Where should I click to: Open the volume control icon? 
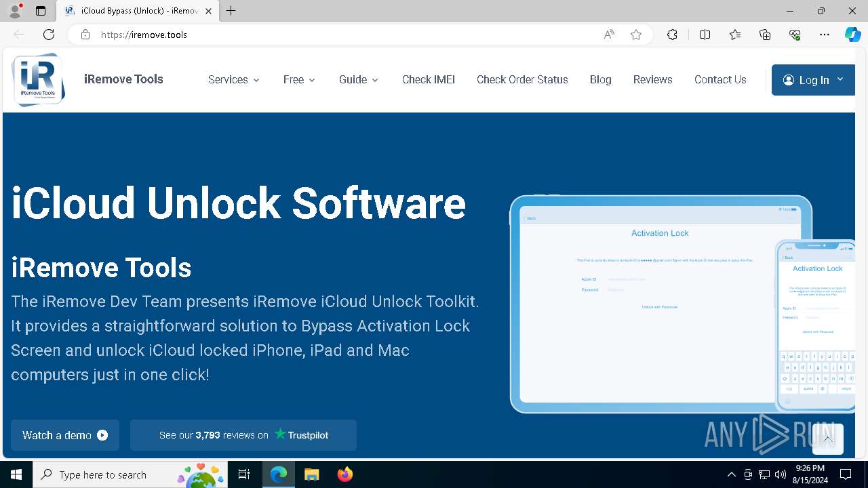coord(781,474)
